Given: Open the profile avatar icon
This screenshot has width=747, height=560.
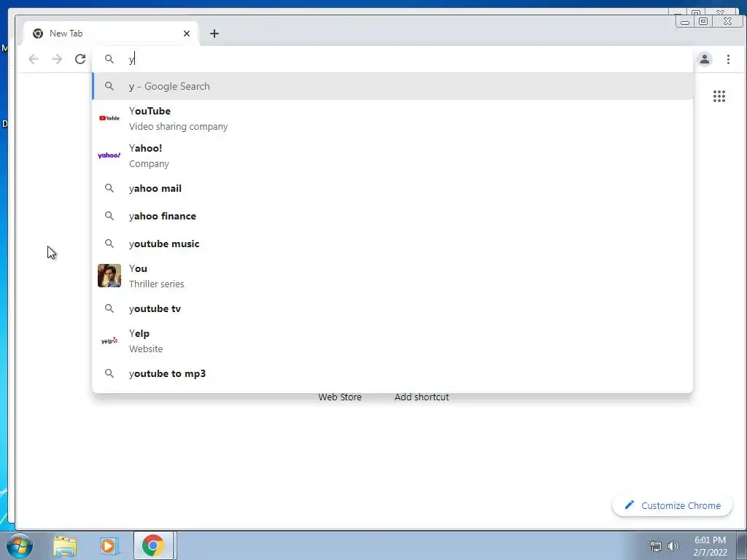Looking at the screenshot, I should click(705, 59).
